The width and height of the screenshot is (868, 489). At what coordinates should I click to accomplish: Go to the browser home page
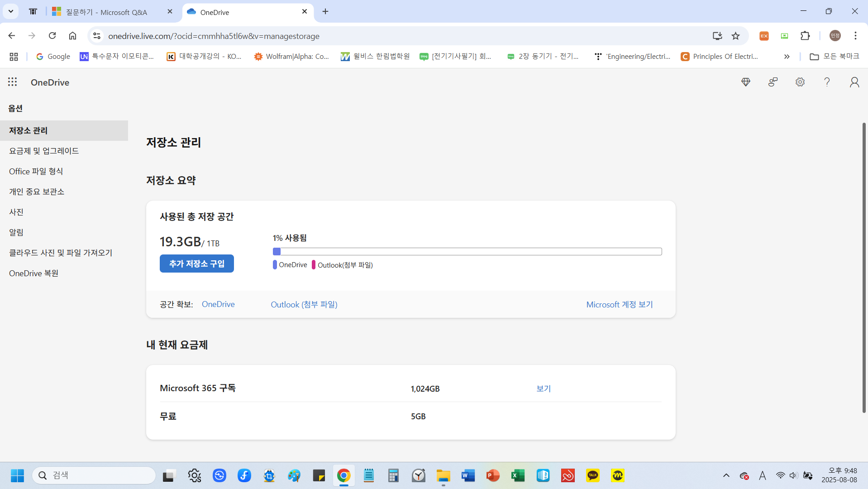coord(72,36)
